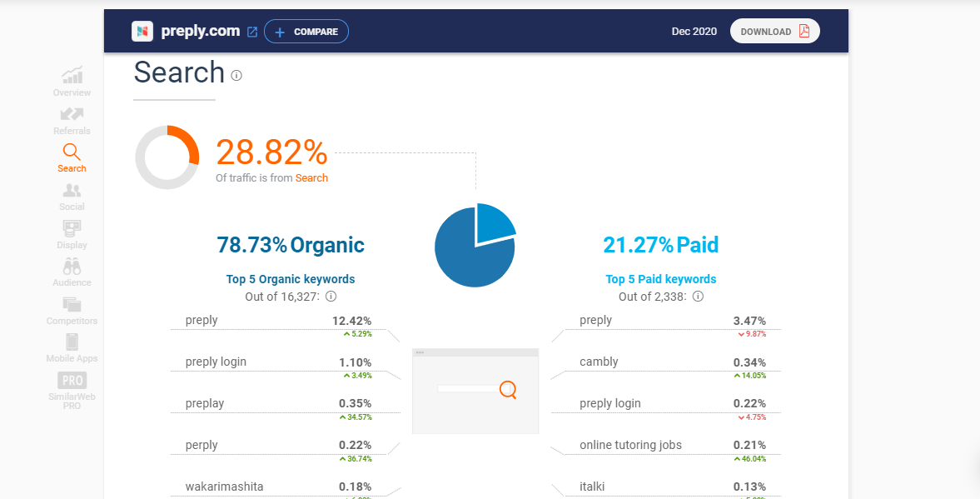This screenshot has width=980, height=499.
Task: Follow the orange Search link under 28.82%
Action: click(x=311, y=177)
